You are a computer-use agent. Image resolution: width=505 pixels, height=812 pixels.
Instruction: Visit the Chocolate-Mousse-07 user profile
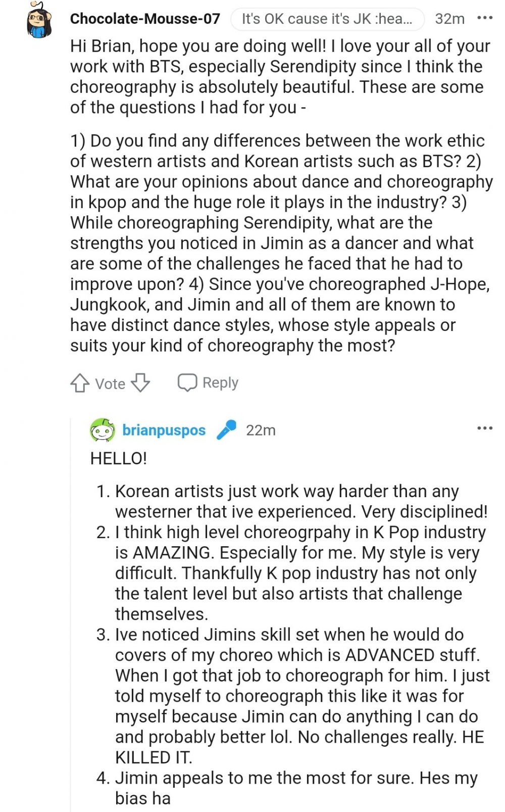coord(145,19)
